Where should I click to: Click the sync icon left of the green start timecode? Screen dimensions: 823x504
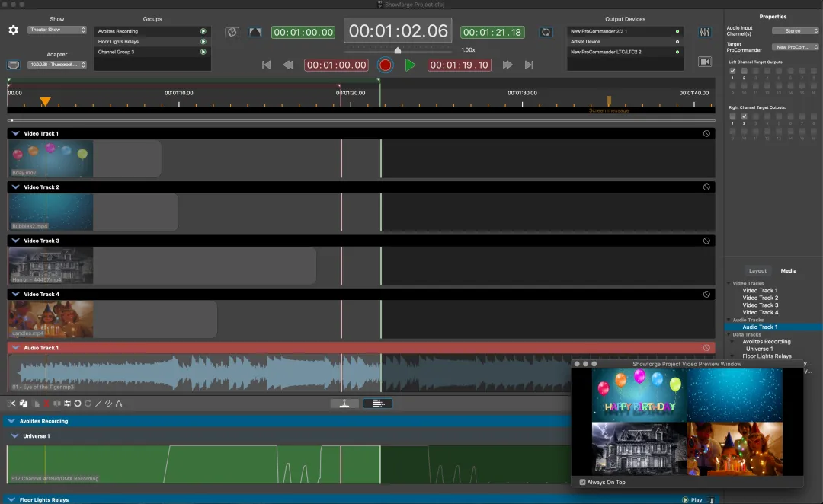pyautogui.click(x=232, y=32)
